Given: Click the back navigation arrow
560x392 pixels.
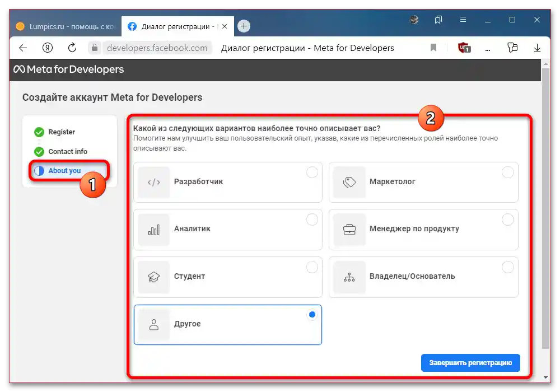Looking at the screenshot, I should (x=22, y=48).
